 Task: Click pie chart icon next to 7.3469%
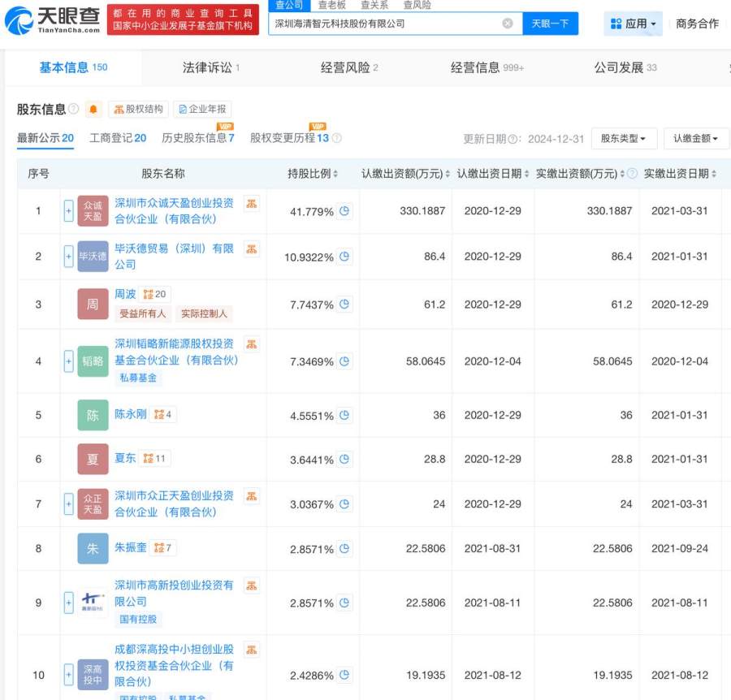pos(344,361)
